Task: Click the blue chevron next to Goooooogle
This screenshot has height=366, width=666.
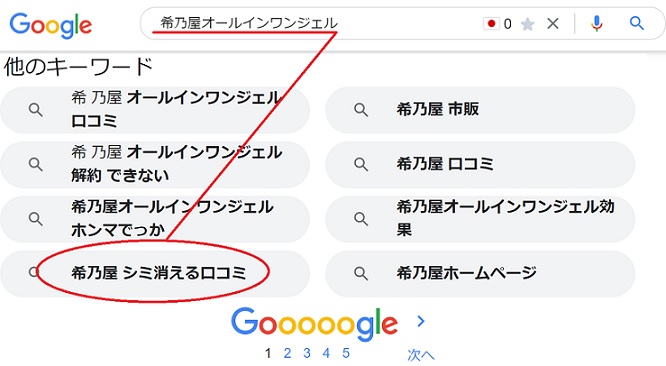Action: click(421, 321)
